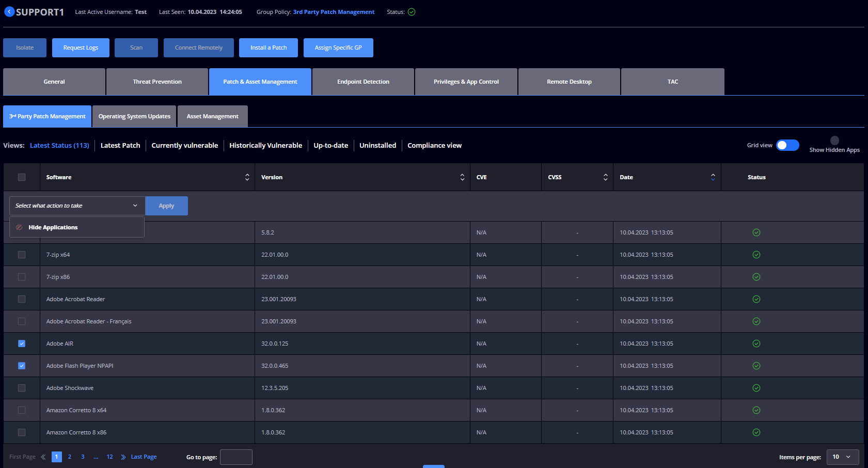Toggle Show Hidden Apps switch

(x=834, y=141)
